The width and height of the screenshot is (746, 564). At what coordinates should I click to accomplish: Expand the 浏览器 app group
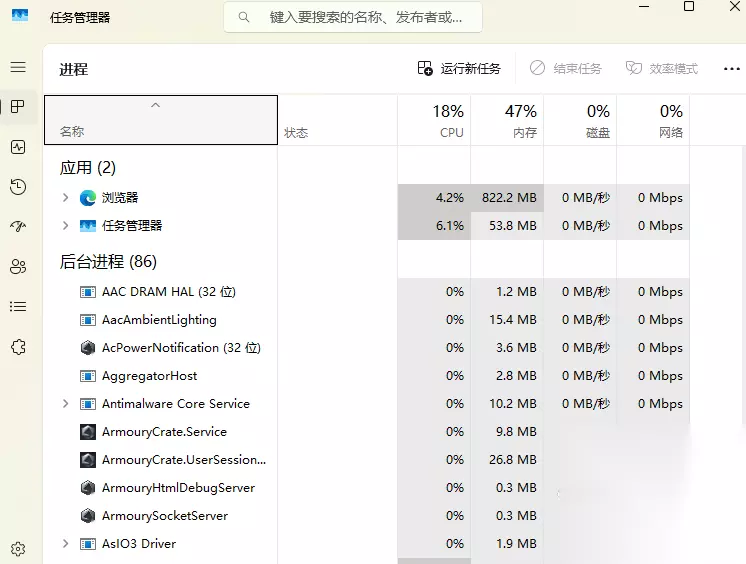click(x=65, y=198)
